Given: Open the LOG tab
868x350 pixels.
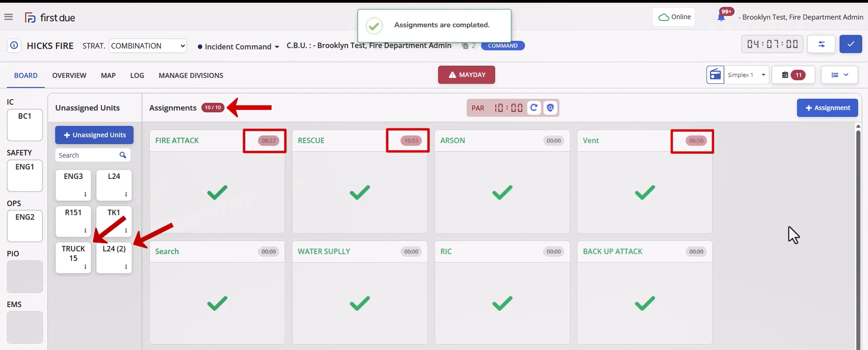Looking at the screenshot, I should pyautogui.click(x=137, y=75).
